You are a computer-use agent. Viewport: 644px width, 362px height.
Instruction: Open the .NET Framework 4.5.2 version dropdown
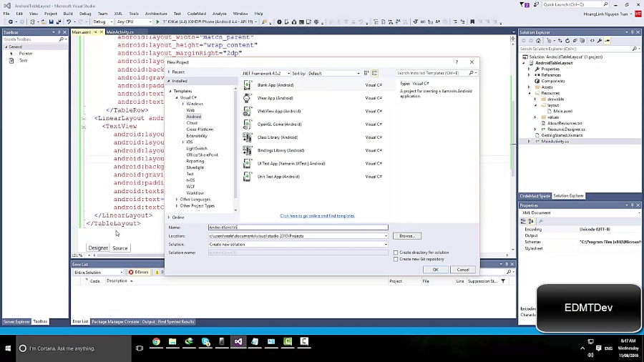(265, 73)
